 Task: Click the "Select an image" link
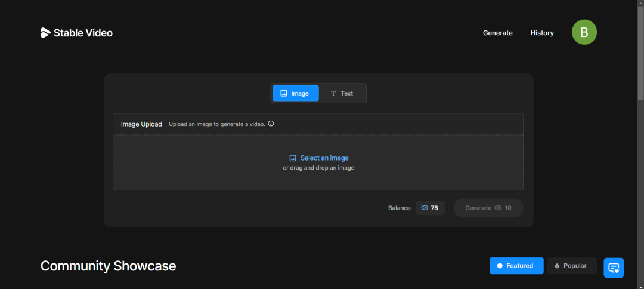tap(324, 158)
